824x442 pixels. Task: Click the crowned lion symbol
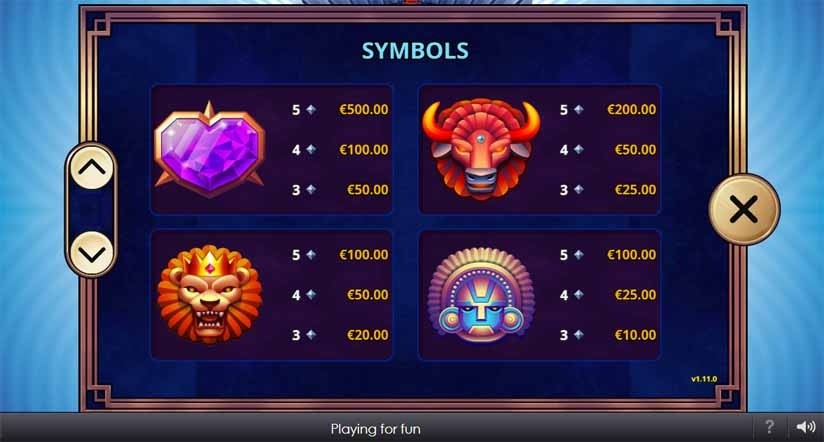click(210, 294)
